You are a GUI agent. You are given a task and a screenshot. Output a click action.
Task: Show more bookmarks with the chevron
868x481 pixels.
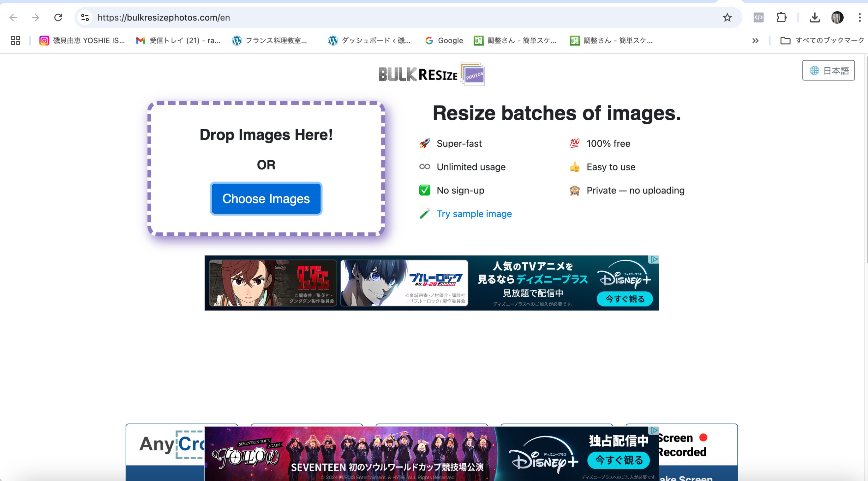[x=755, y=40]
